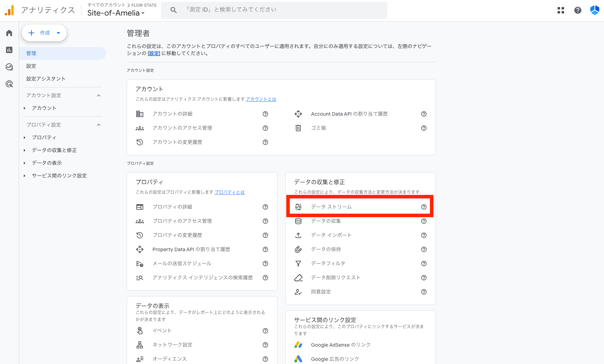The image size is (604, 364).
Task: Collapse the アカウント設定 sidebar section
Action: click(x=99, y=96)
